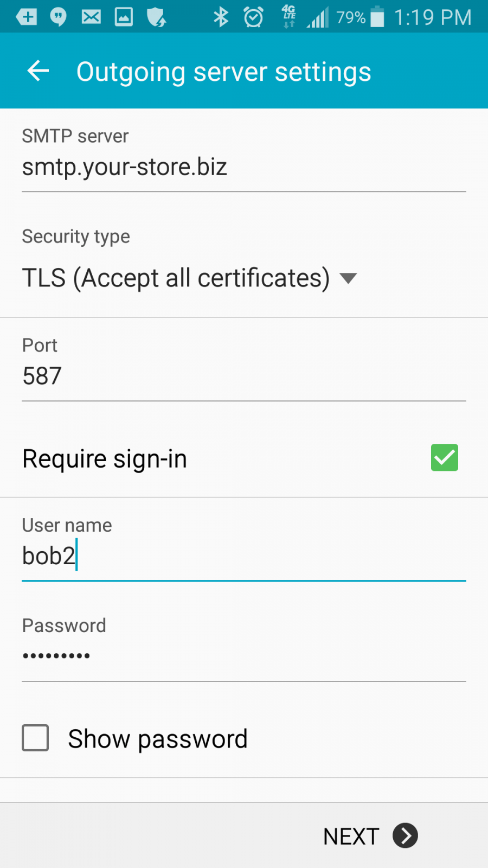488x868 pixels.
Task: Tap the User name field with bob2
Action: (x=244, y=557)
